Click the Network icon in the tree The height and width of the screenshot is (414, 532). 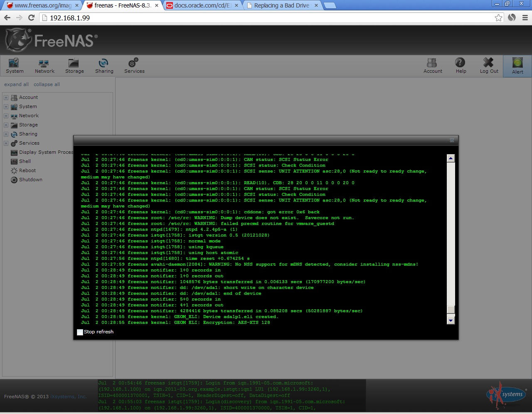(14, 116)
